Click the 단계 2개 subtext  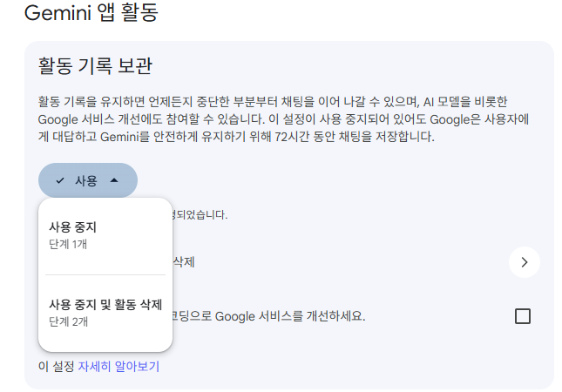(69, 321)
